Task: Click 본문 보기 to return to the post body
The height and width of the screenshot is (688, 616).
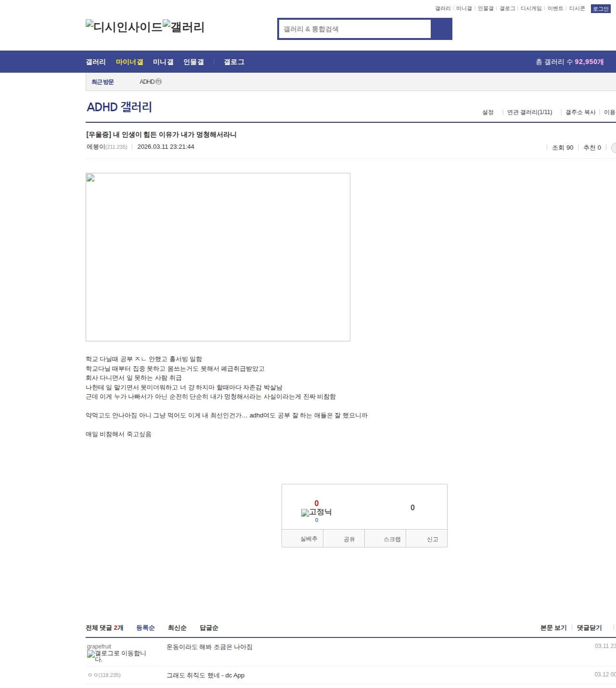Action: (553, 628)
